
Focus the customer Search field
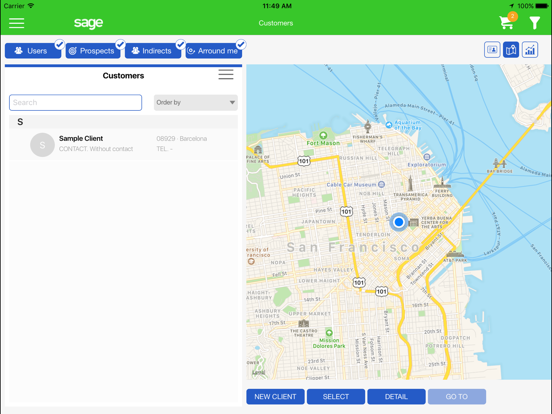75,102
